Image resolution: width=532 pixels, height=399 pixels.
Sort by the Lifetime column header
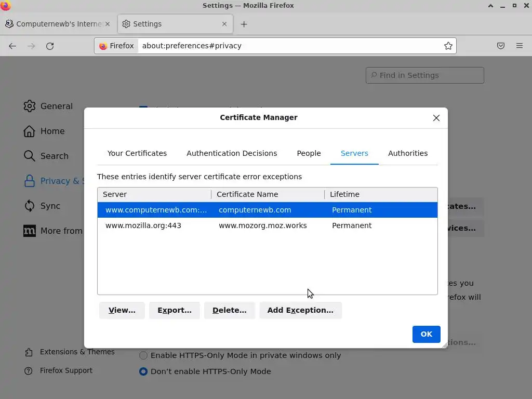pos(381,194)
